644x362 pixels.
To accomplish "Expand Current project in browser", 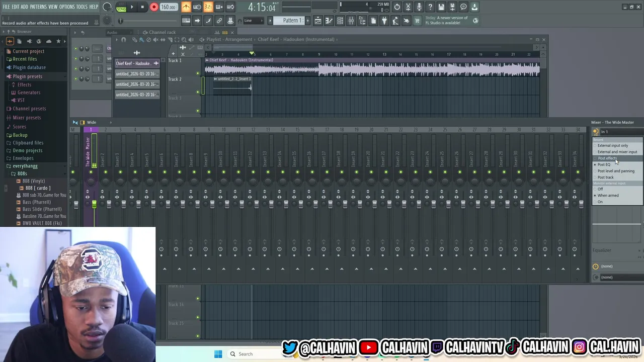I will [29, 51].
